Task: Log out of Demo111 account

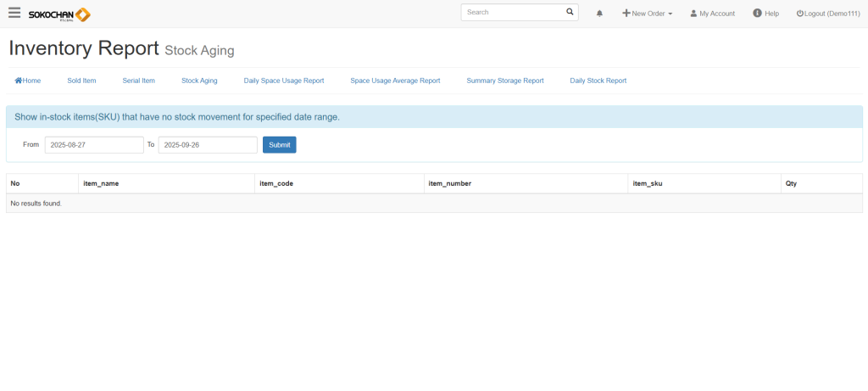Action: point(828,14)
